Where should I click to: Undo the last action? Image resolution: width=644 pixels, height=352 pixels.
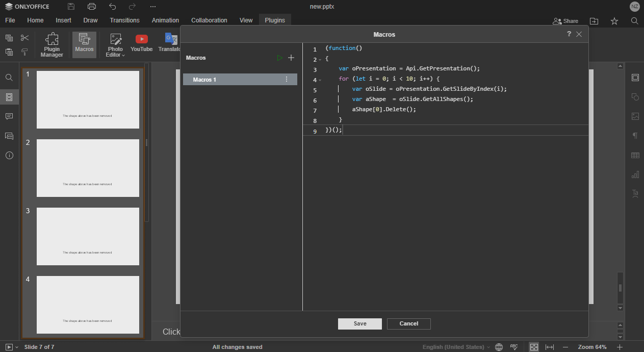pyautogui.click(x=113, y=7)
